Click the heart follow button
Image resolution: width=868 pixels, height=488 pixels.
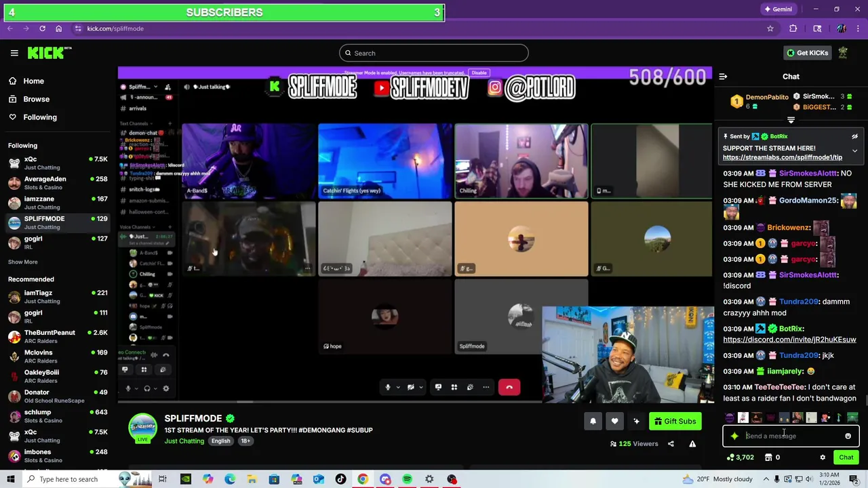tap(614, 422)
